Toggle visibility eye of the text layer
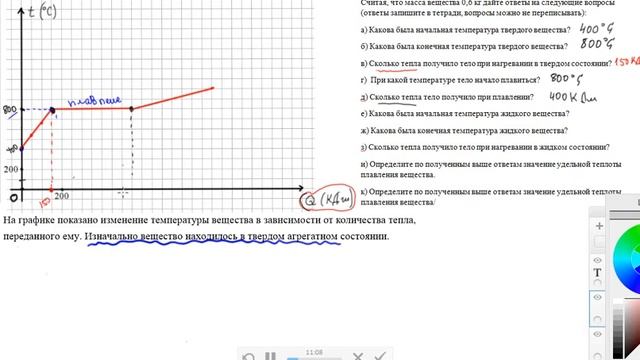Viewport: 640px width, 360px height. coord(597,260)
